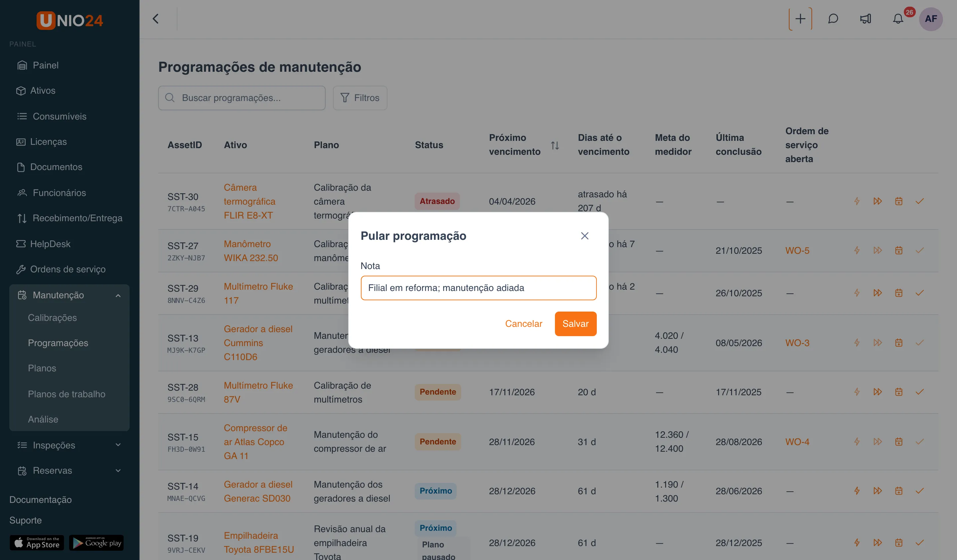The image size is (957, 560).
Task: Close the Pular programação dialog
Action: point(585,236)
